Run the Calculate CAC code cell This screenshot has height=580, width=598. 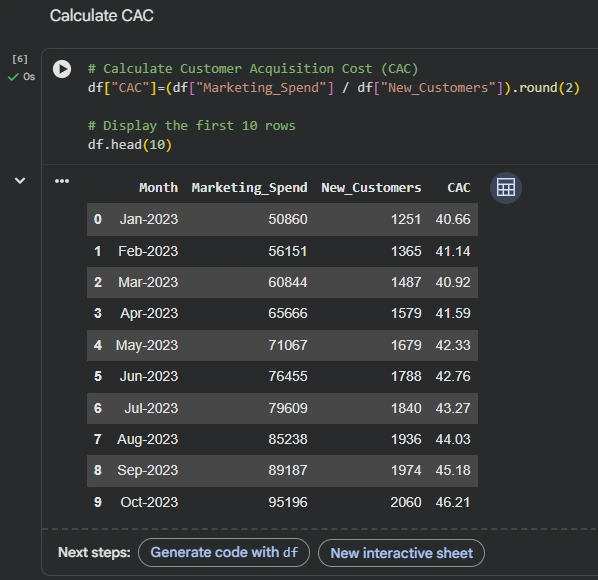(62, 69)
